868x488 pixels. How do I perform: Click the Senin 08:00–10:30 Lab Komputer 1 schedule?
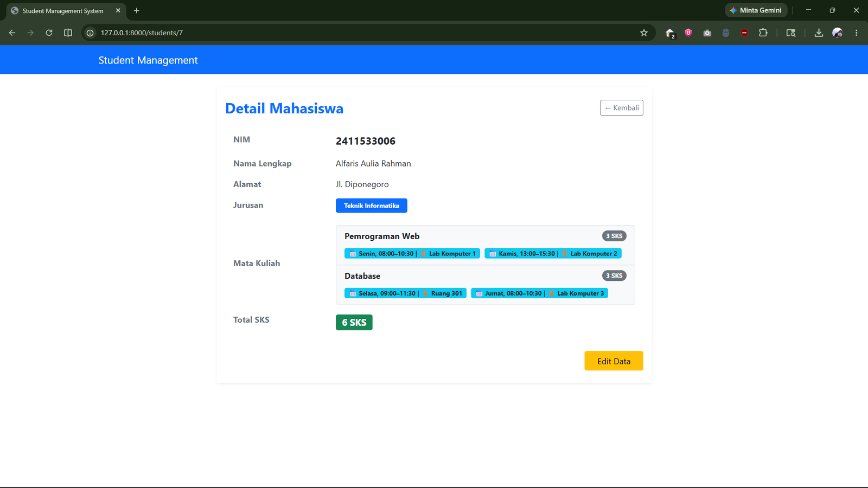pyautogui.click(x=412, y=254)
